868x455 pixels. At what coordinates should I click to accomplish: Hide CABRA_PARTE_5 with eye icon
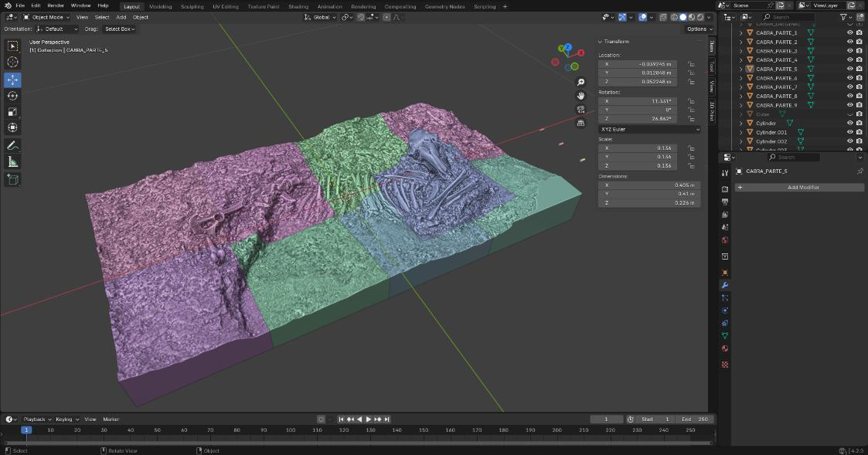pos(849,70)
